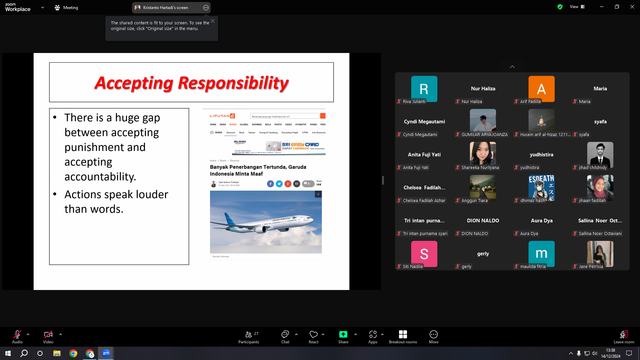Select Husein arif al-hizaz participant thumbnail
Viewport: 640px width, 360px height.
pos(541,121)
